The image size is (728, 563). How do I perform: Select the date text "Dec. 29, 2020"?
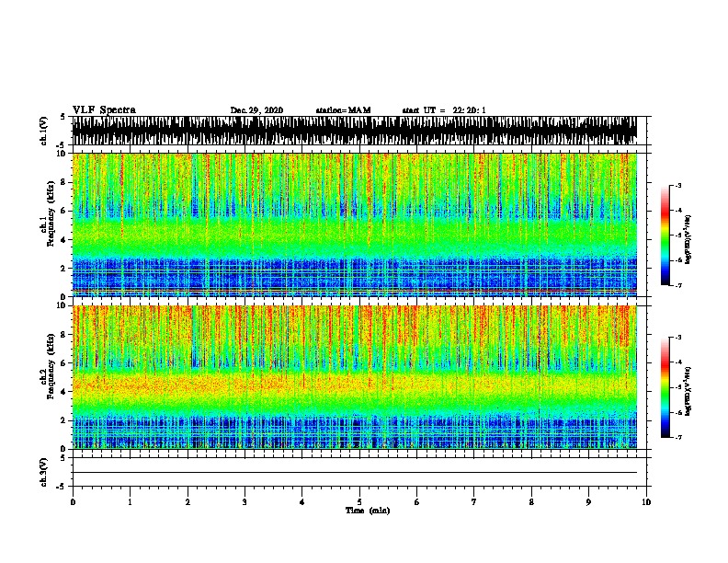click(x=256, y=110)
